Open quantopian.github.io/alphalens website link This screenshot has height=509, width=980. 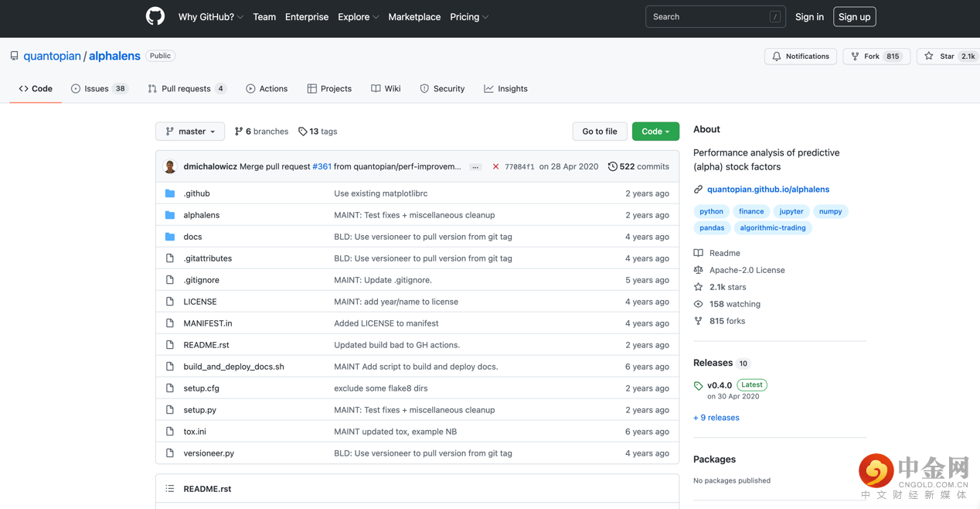(768, 190)
